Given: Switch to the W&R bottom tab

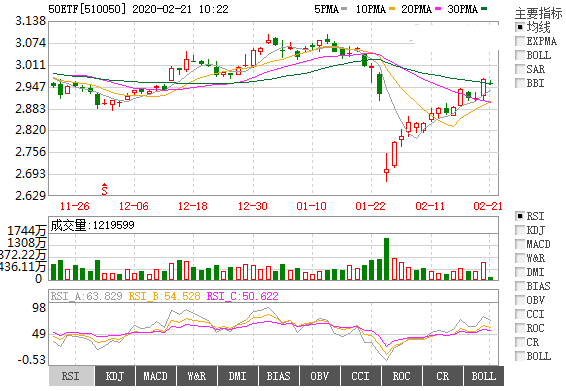Looking at the screenshot, I should [197, 376].
